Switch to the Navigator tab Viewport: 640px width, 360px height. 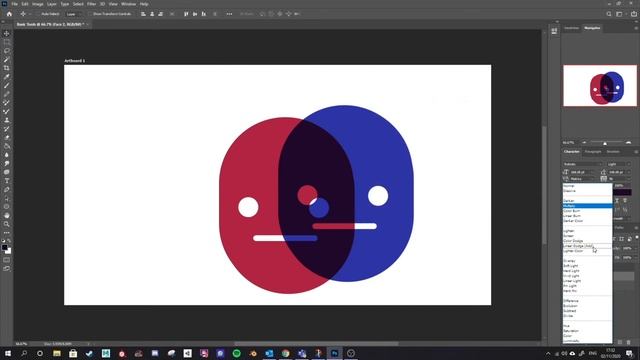pos(592,28)
